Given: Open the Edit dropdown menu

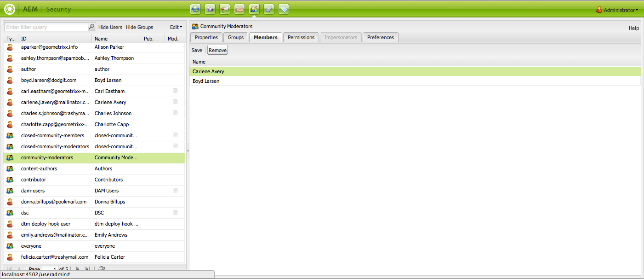Looking at the screenshot, I should (x=176, y=27).
